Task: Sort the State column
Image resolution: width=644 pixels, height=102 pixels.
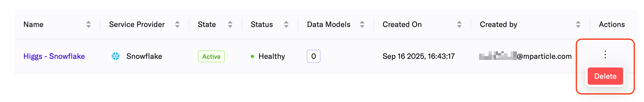Action: [230, 25]
